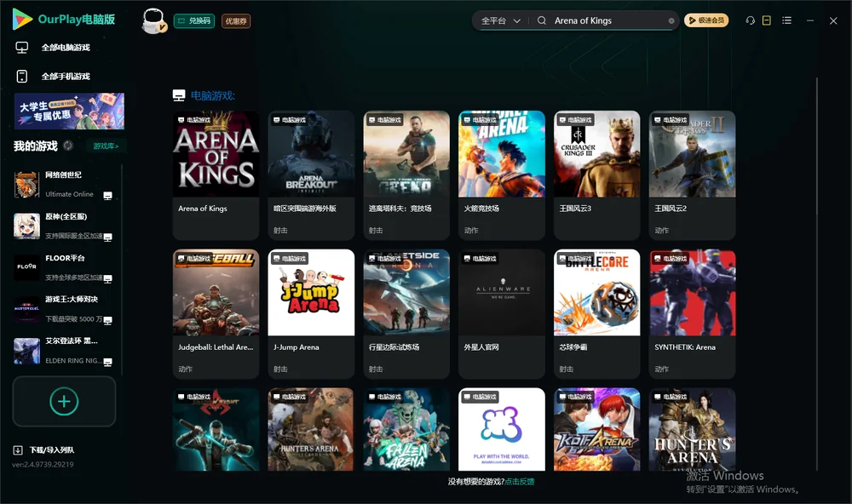This screenshot has width=852, height=504.
Task: Open the Judgeball: Lethal Arena card
Action: click(216, 314)
